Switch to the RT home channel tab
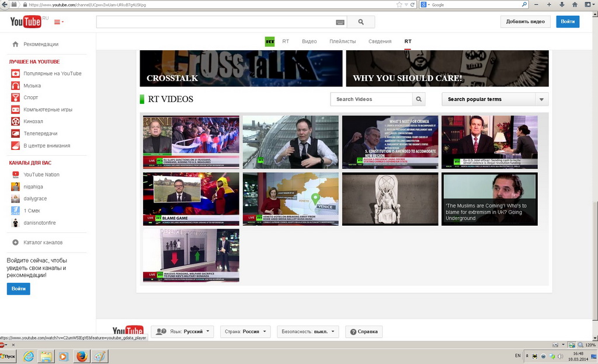Viewport: 598px width, 364px height. pyautogui.click(x=286, y=41)
